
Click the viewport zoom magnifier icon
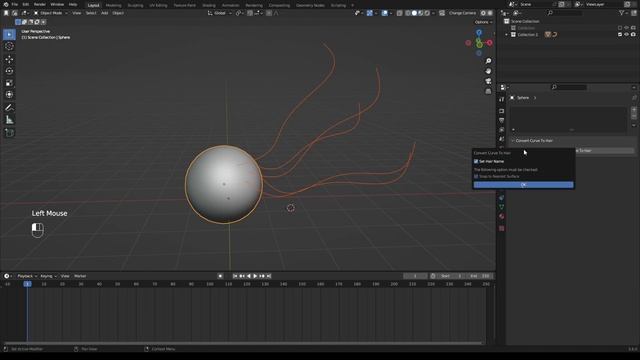coord(488,61)
